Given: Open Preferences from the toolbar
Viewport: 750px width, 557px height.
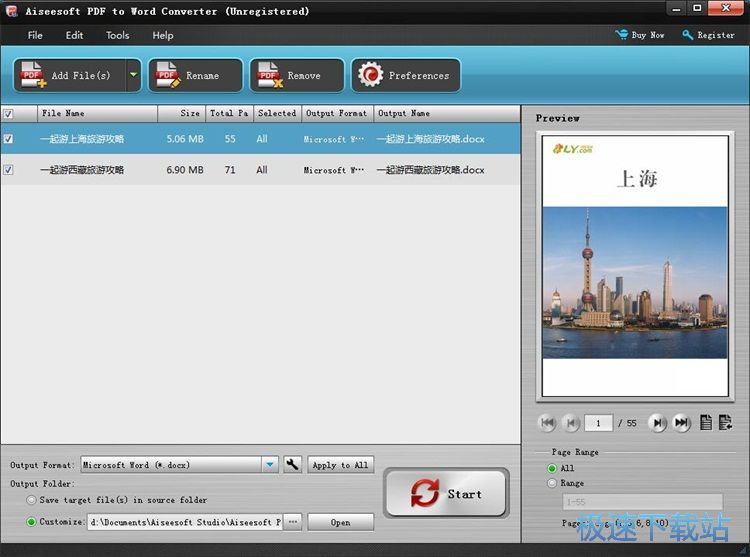Looking at the screenshot, I should pos(406,76).
